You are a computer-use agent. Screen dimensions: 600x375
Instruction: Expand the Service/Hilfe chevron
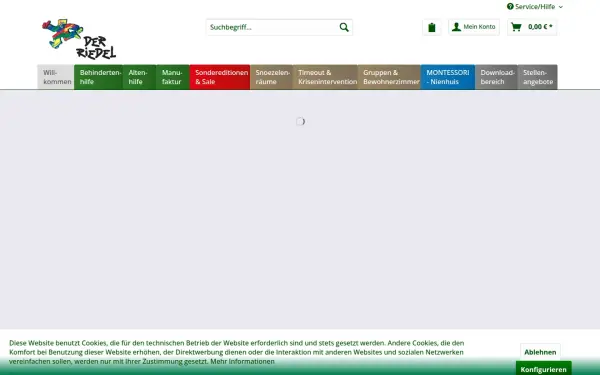pyautogui.click(x=561, y=7)
